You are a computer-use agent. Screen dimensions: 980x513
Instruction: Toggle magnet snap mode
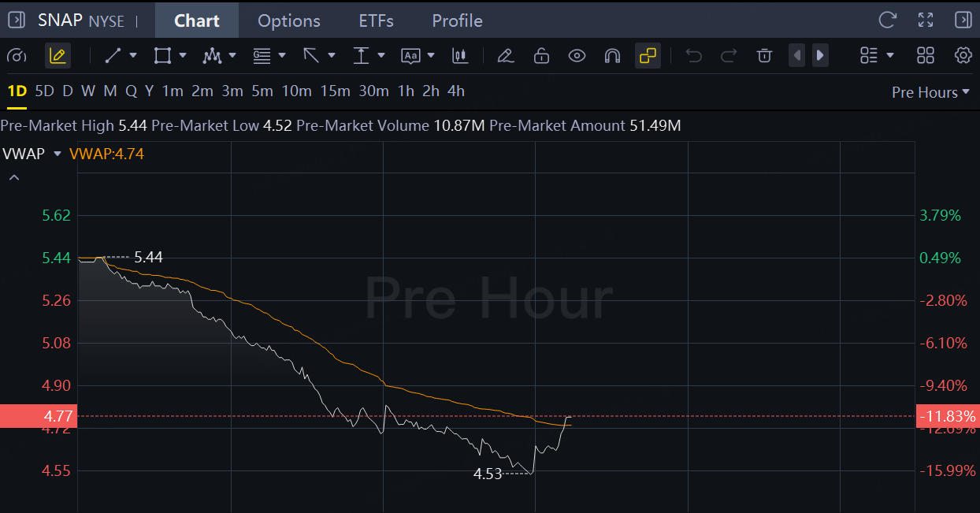pos(612,55)
